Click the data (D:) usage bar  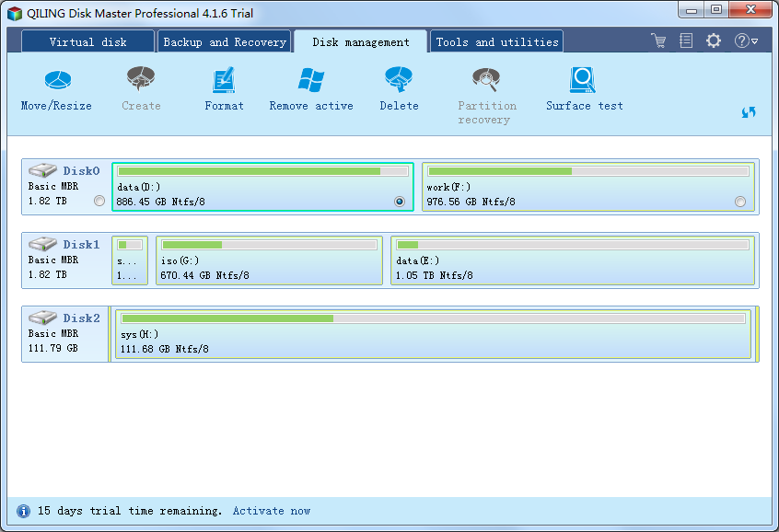(x=262, y=171)
